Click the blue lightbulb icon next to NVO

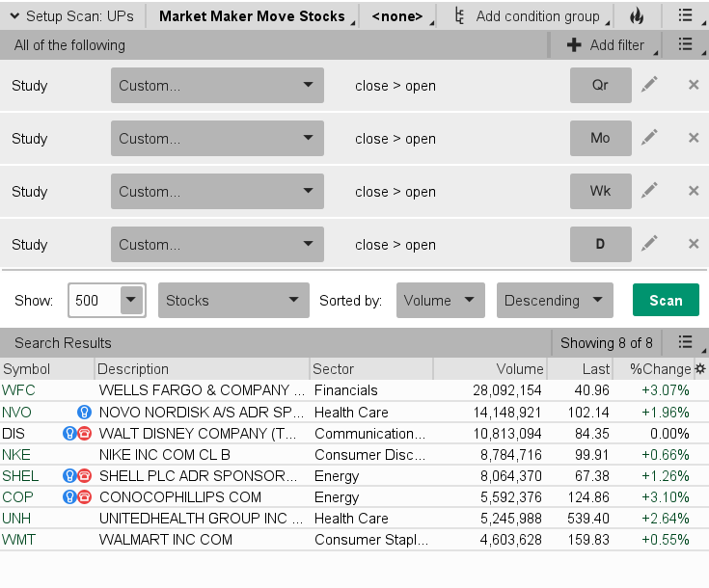point(84,412)
